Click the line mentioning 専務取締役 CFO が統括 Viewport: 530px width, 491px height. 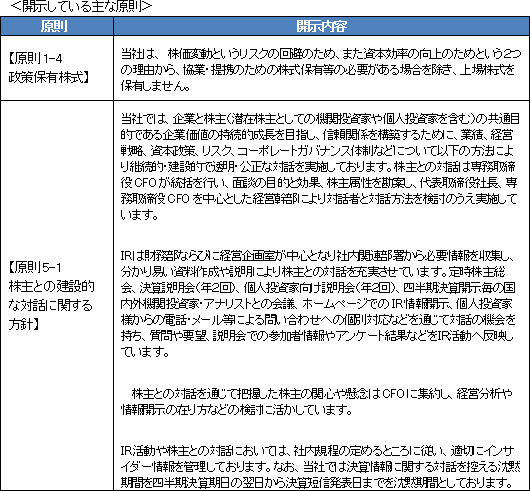[319, 183]
